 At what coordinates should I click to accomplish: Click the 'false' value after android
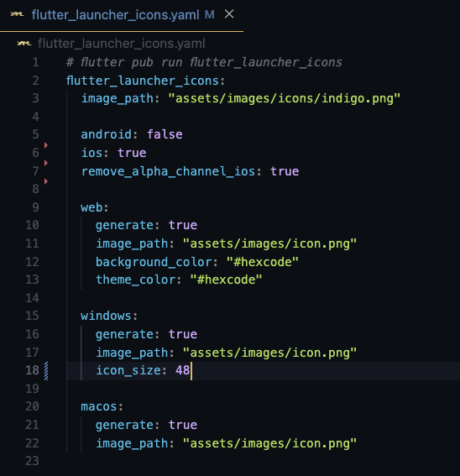click(165, 134)
